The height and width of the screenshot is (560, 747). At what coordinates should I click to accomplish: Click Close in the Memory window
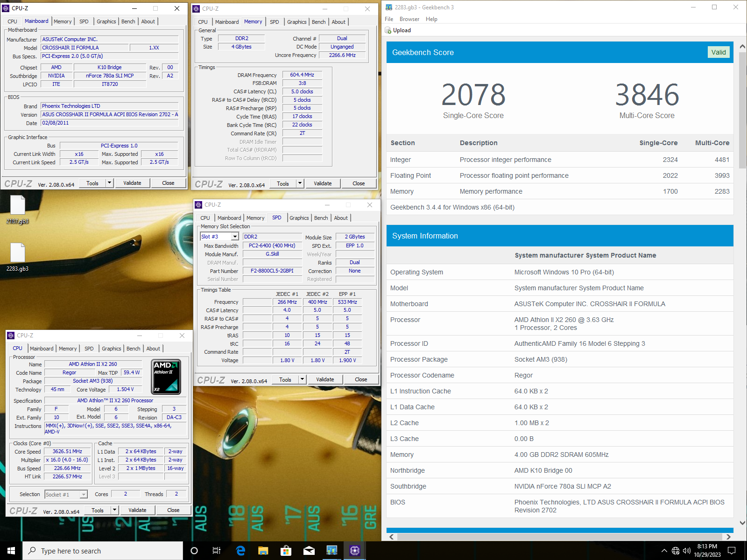coord(359,183)
